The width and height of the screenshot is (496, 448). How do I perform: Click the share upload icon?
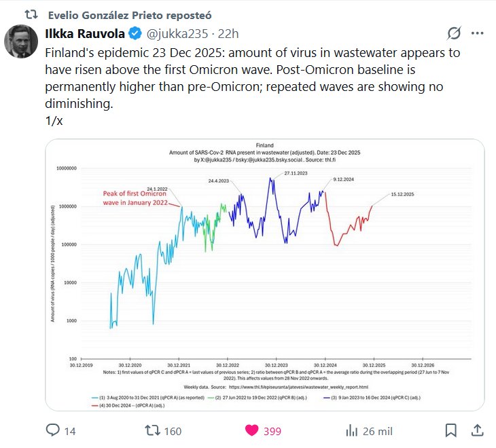[x=477, y=430]
